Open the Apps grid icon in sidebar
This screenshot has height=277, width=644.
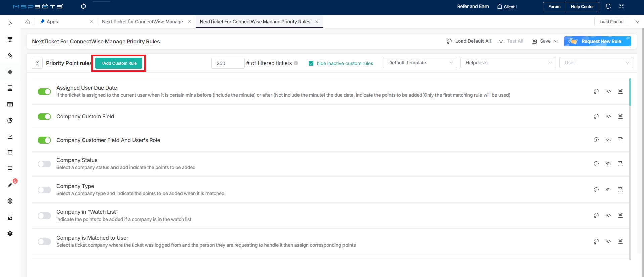10,72
